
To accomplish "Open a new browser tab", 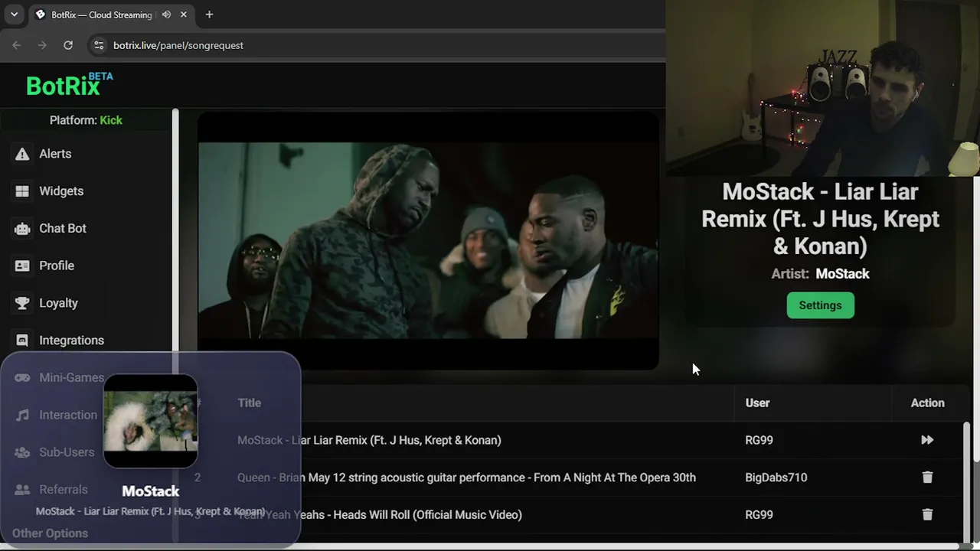I will [209, 15].
